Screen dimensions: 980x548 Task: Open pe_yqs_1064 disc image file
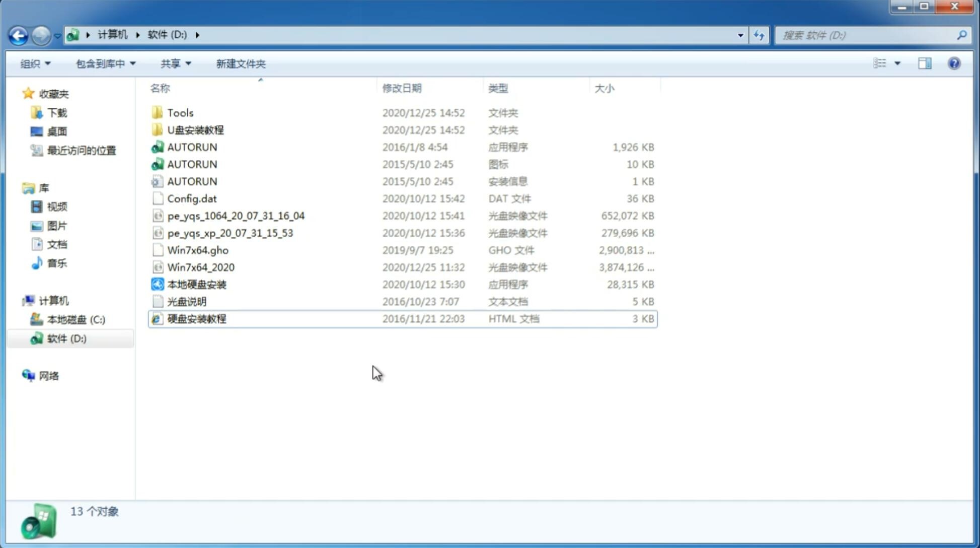click(x=236, y=216)
